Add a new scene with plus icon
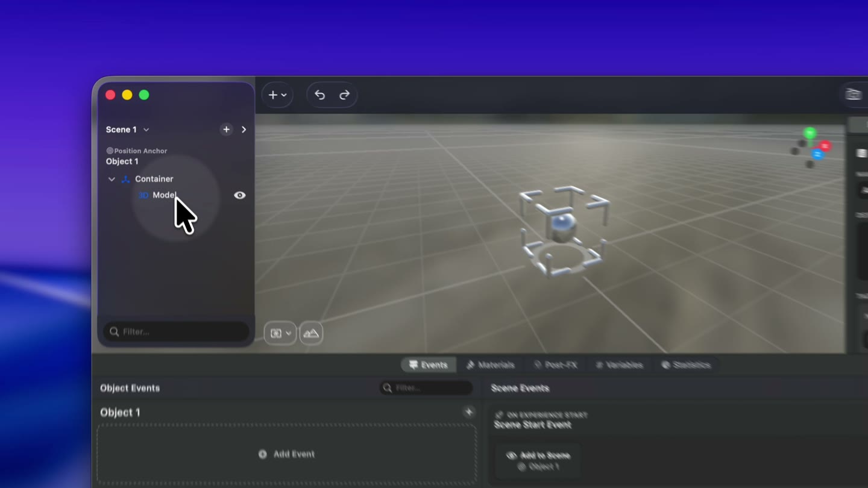This screenshot has height=488, width=868. [x=226, y=130]
